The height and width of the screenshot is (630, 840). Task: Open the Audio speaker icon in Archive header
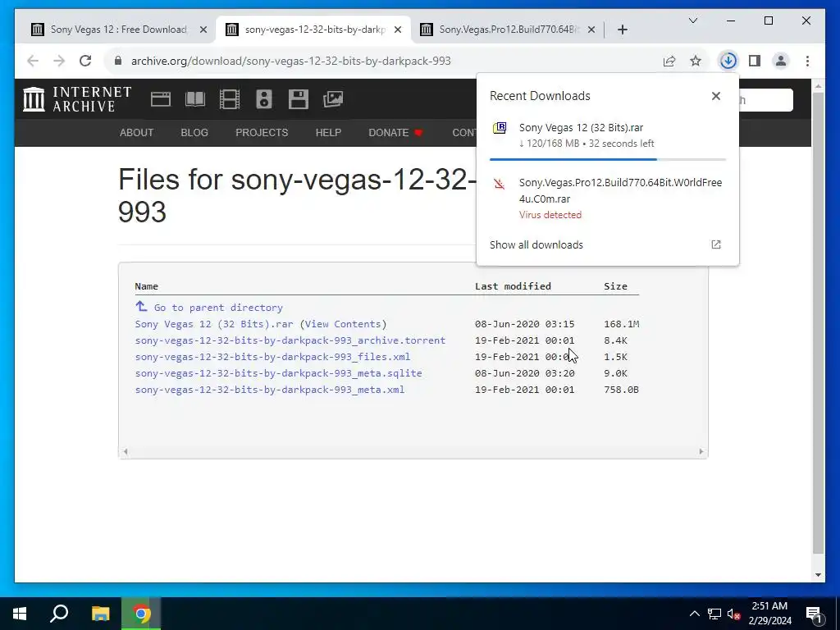[x=263, y=99]
